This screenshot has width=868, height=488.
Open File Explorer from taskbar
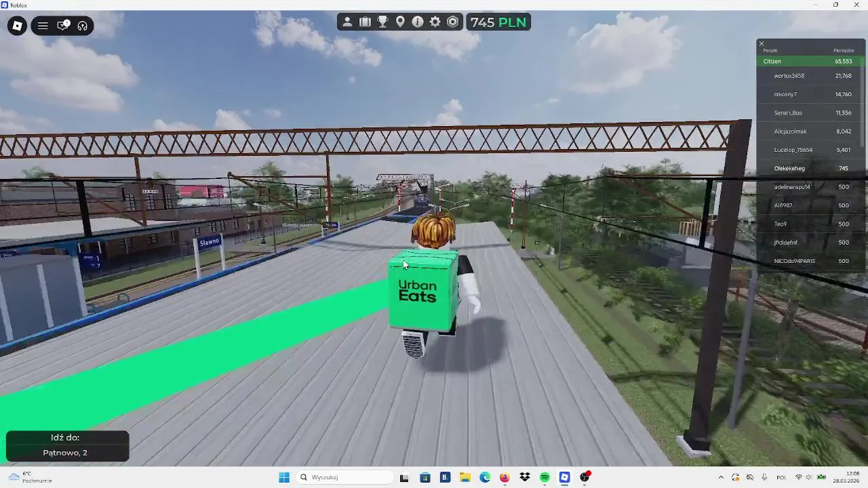coord(465,477)
